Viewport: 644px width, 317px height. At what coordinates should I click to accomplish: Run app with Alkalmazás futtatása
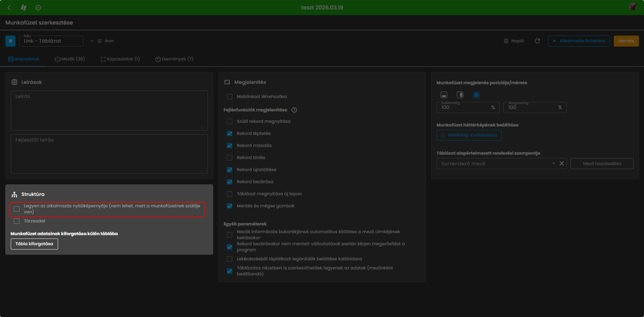pyautogui.click(x=579, y=41)
